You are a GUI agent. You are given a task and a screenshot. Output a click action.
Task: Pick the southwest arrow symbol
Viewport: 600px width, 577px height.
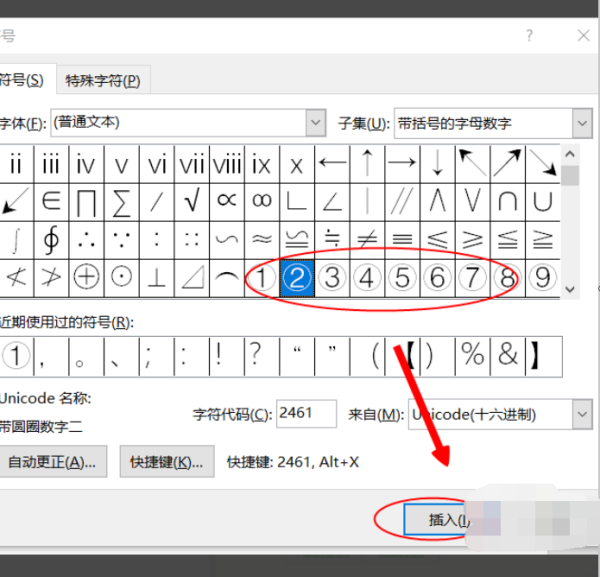pos(16,202)
